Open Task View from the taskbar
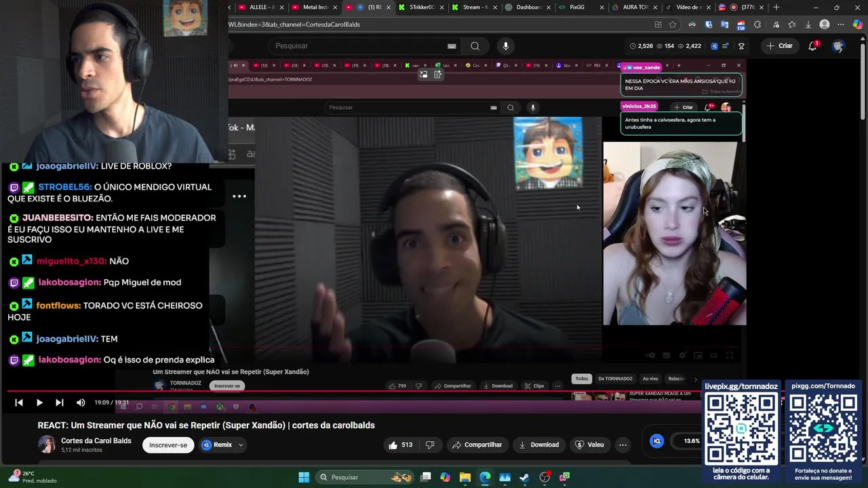 pyautogui.click(x=425, y=477)
